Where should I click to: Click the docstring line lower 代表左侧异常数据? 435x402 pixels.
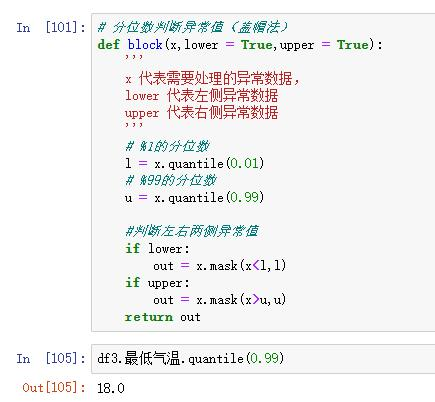click(202, 95)
